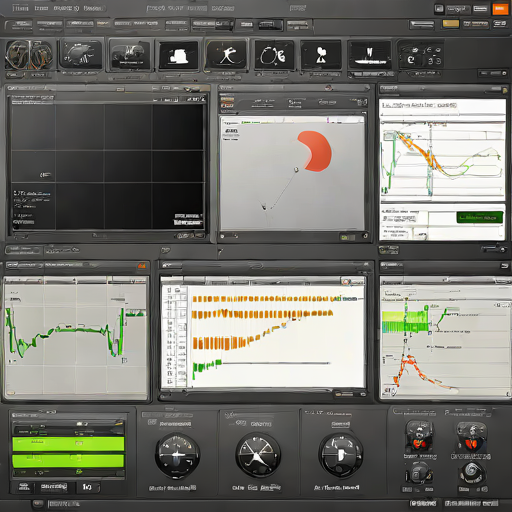Select the running figure icon tile

click(x=226, y=55)
